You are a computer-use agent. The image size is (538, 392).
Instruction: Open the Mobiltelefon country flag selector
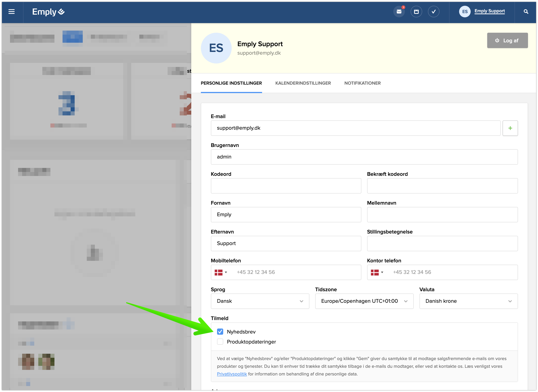pos(221,272)
